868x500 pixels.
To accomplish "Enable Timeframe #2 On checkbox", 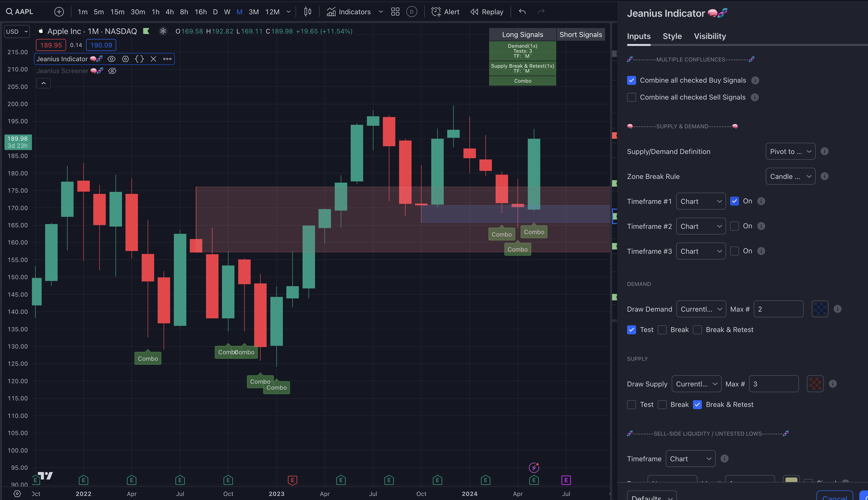I will 734,226.
